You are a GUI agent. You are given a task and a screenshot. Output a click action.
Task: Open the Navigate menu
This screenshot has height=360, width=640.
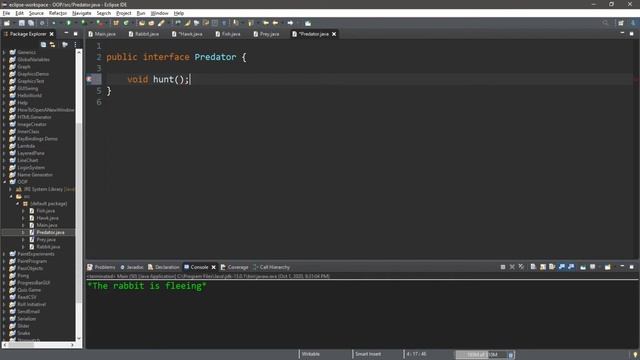(82, 13)
